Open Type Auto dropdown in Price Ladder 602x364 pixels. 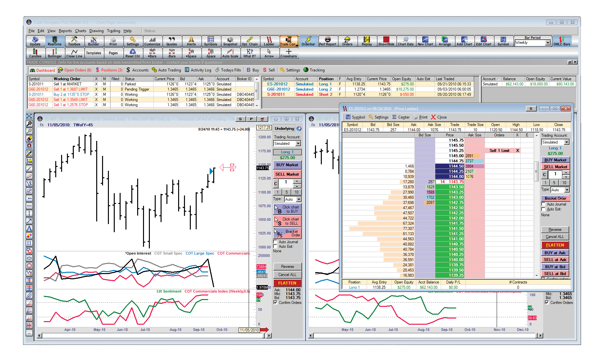(x=567, y=190)
